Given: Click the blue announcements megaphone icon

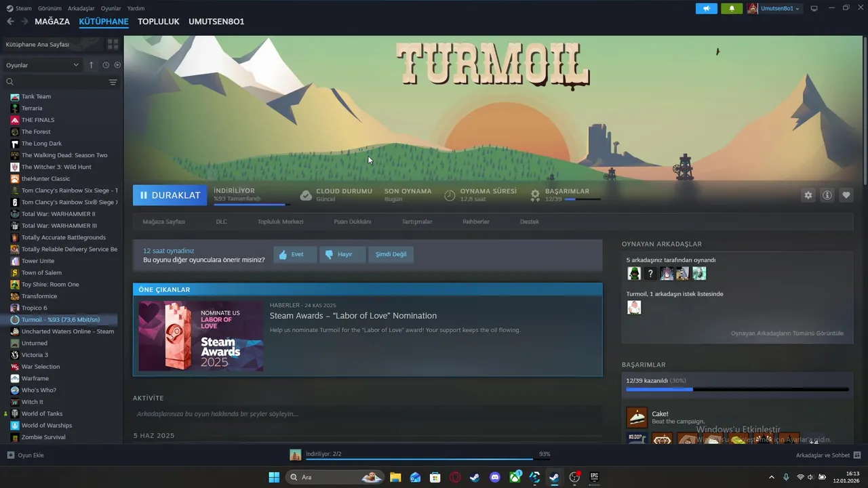Looking at the screenshot, I should (x=706, y=8).
